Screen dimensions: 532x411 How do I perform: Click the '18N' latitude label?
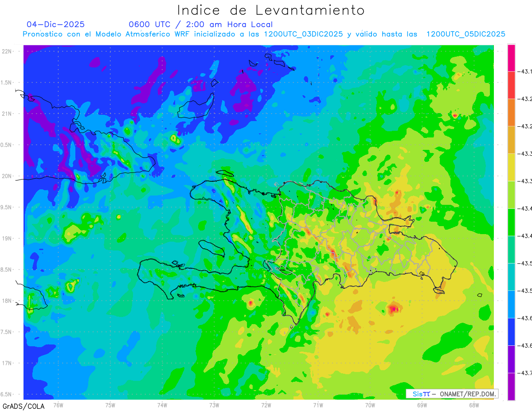coord(8,301)
